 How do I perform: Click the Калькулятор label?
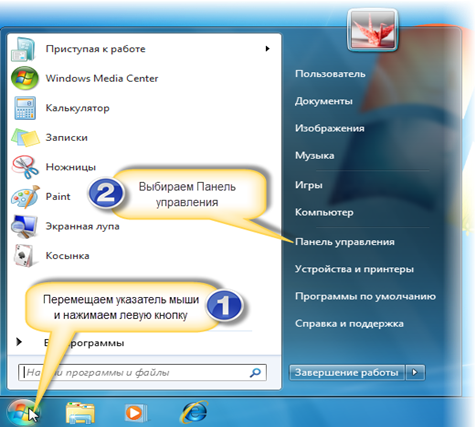pyautogui.click(x=78, y=108)
